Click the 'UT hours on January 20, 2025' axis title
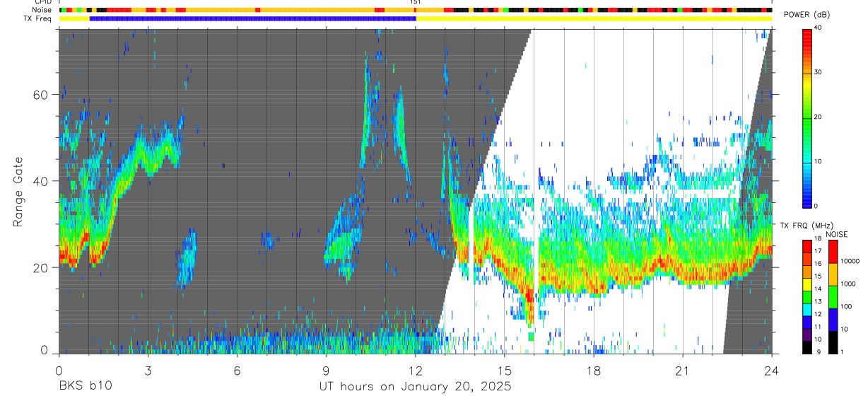Screen dimensions: 868x401 (x=416, y=387)
